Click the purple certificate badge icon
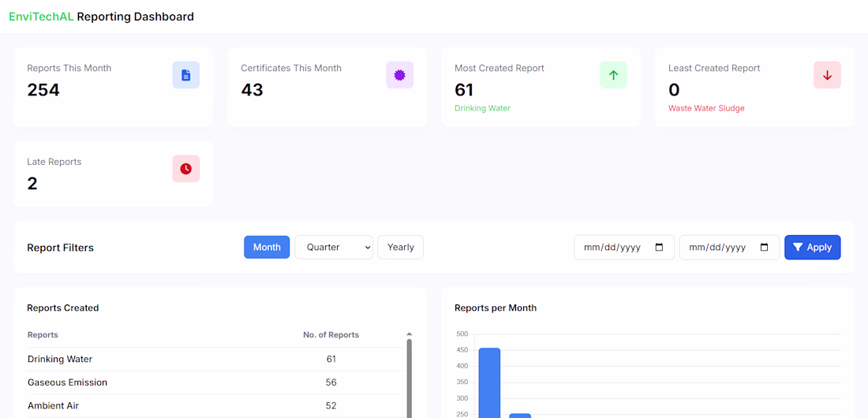The image size is (868, 418). tap(399, 75)
